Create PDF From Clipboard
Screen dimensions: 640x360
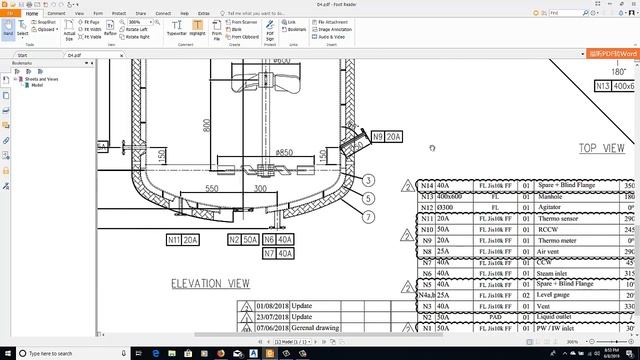[x=242, y=37]
